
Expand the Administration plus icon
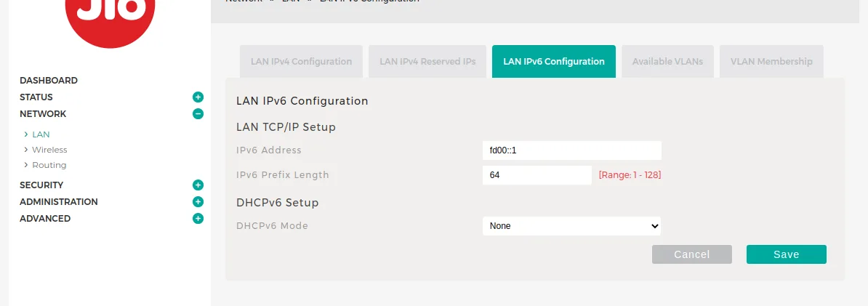click(198, 201)
